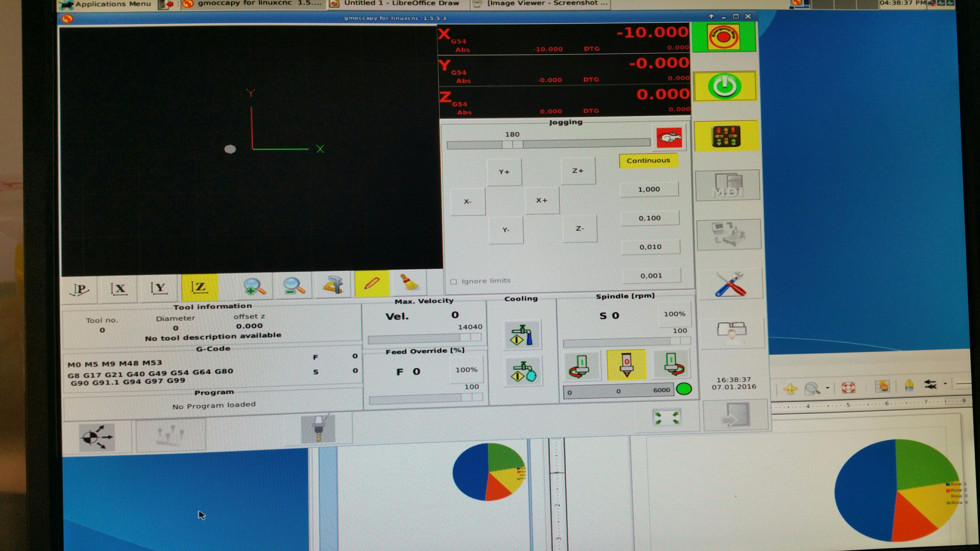Image resolution: width=980 pixels, height=551 pixels.
Task: Open the homing axes button
Action: click(97, 437)
